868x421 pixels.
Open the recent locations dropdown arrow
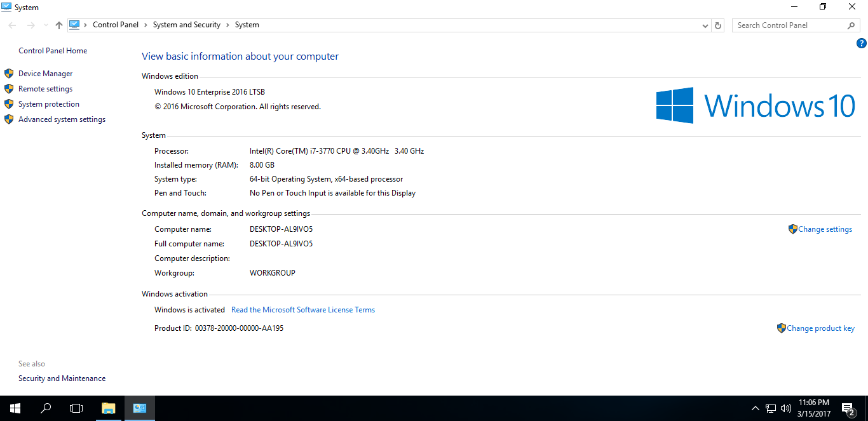pyautogui.click(x=45, y=25)
